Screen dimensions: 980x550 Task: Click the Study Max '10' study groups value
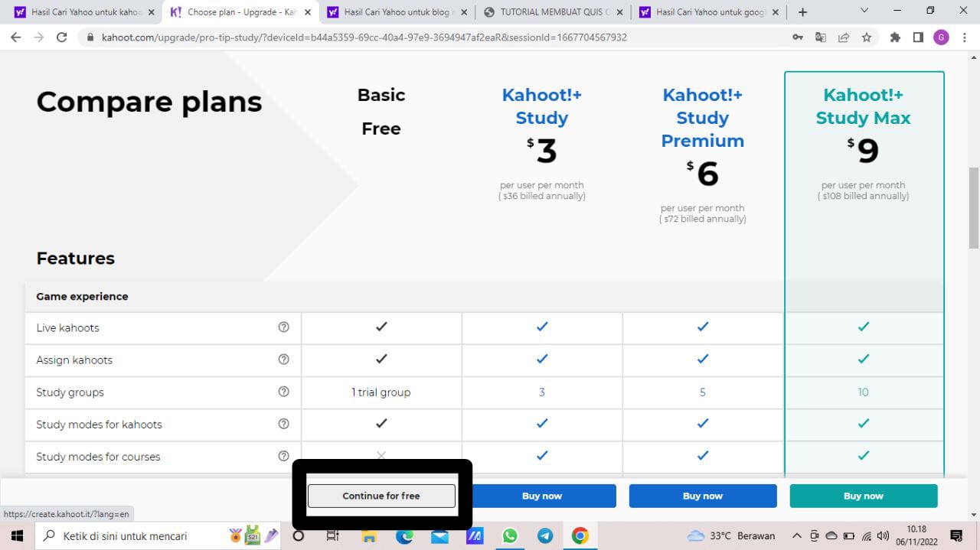pyautogui.click(x=864, y=392)
